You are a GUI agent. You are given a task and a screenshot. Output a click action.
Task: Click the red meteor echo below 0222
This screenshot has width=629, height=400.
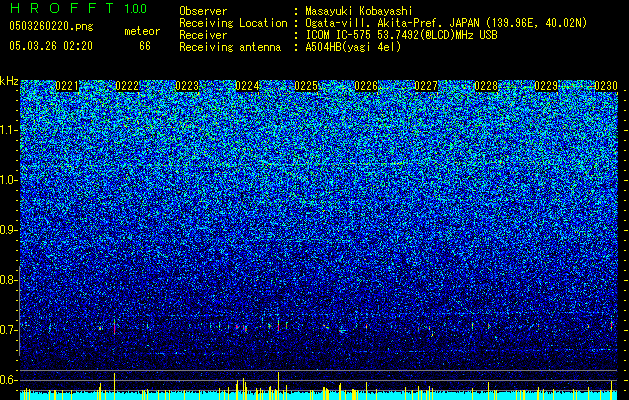(115, 327)
